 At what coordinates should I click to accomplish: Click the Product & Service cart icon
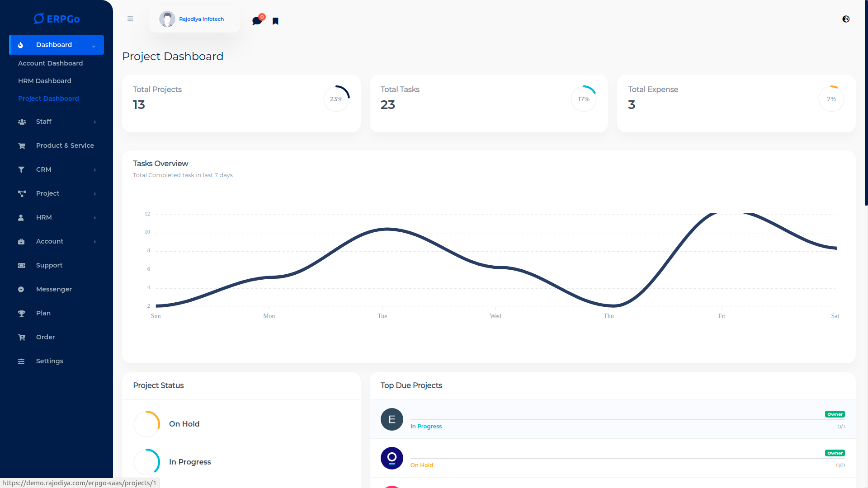[21, 145]
